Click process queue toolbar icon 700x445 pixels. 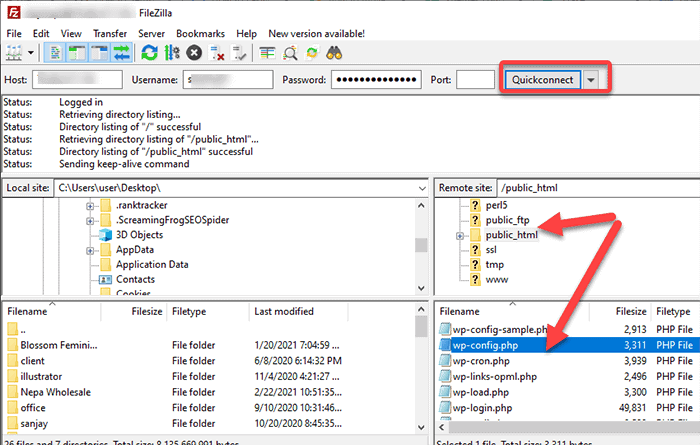pyautogui.click(x=171, y=52)
